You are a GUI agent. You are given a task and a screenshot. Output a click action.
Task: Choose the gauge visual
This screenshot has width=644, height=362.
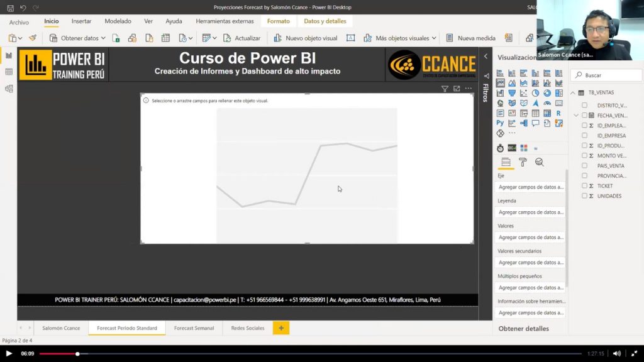point(547,103)
